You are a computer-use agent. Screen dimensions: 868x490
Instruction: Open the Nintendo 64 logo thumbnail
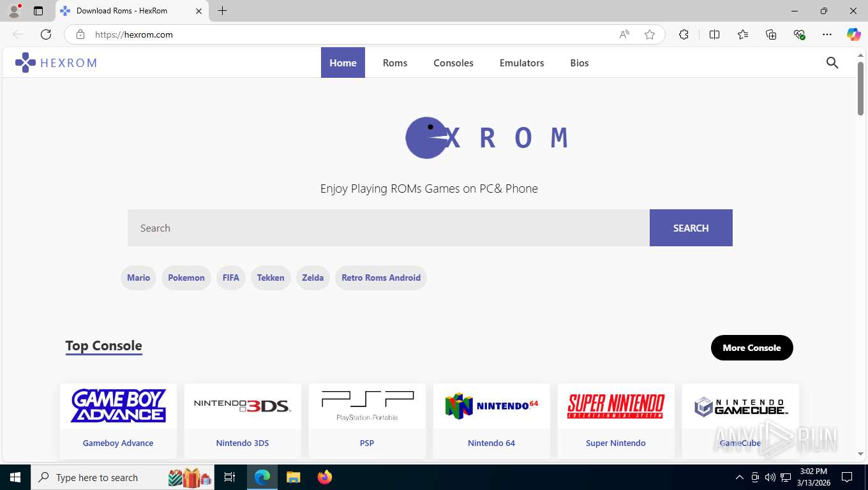click(x=491, y=406)
